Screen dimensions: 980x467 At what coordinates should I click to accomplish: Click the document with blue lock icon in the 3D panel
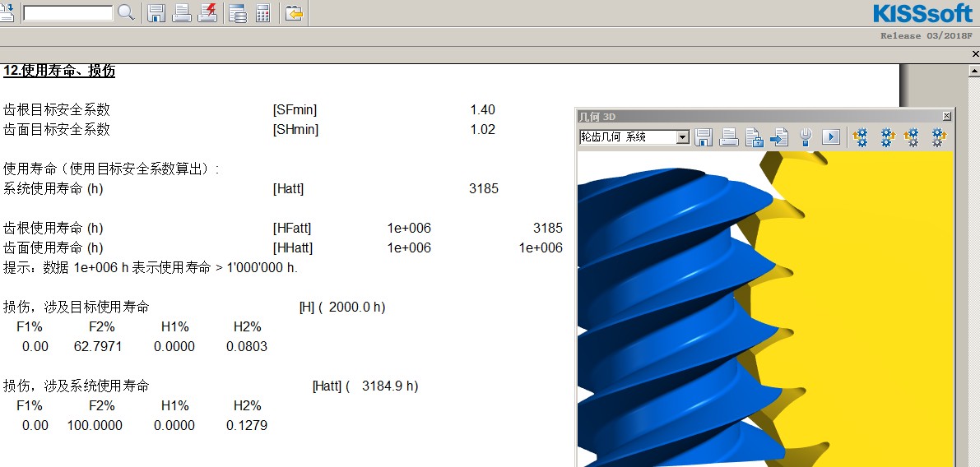pyautogui.click(x=755, y=136)
